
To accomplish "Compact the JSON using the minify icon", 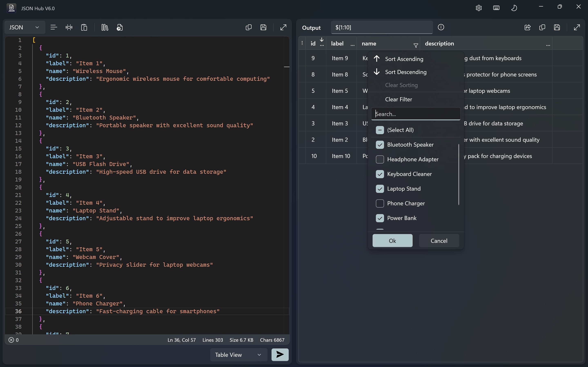I will click(69, 27).
